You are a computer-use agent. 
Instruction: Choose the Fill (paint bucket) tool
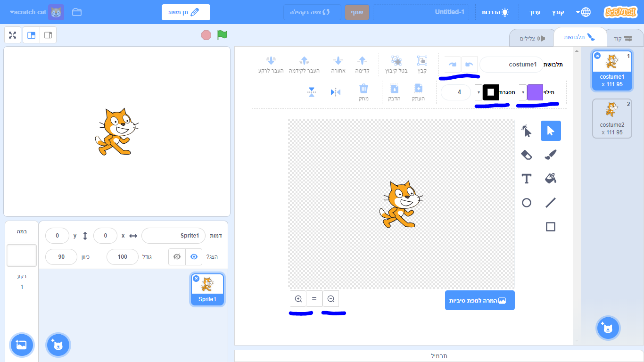[x=550, y=179]
